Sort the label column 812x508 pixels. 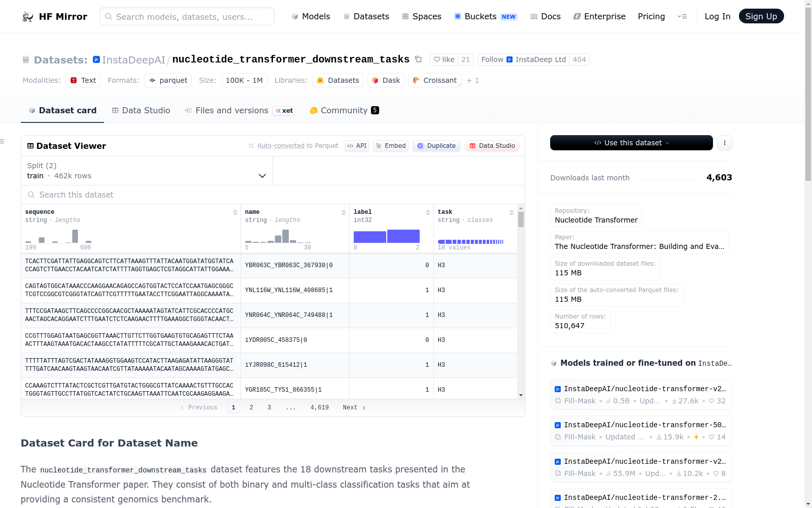(x=428, y=212)
